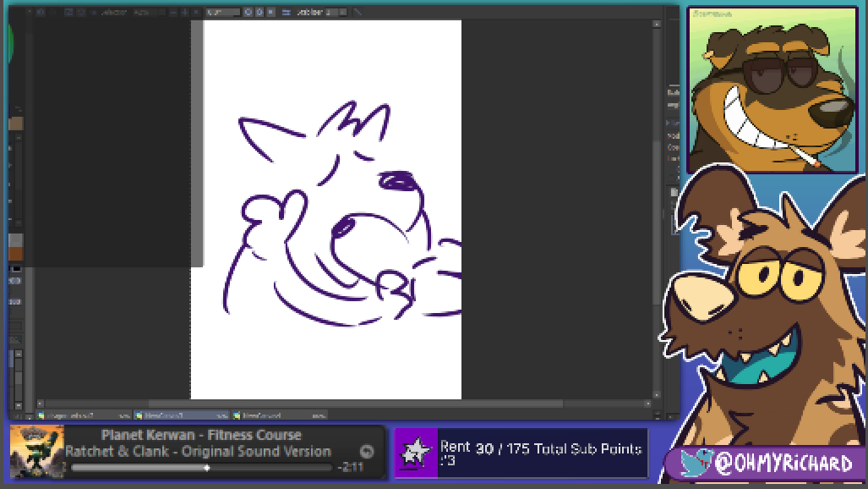
Task: Pick the orange-brown color swatch on the left panel
Action: (x=15, y=254)
